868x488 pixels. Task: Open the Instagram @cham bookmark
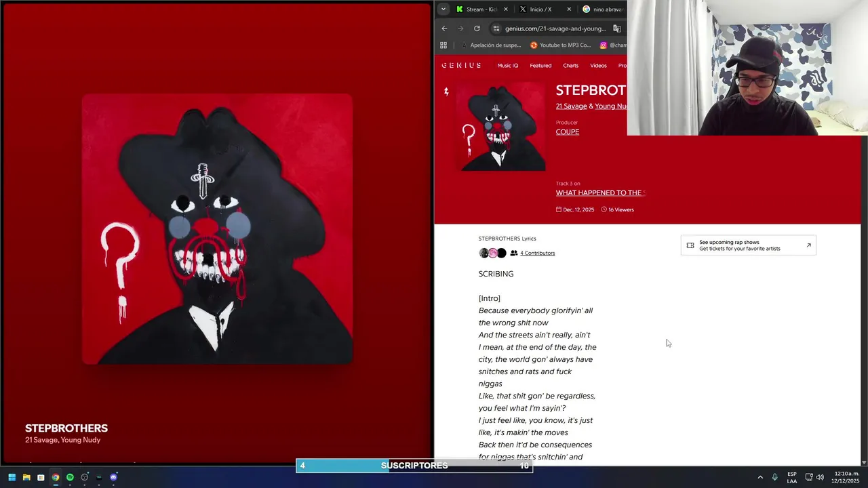(x=612, y=45)
